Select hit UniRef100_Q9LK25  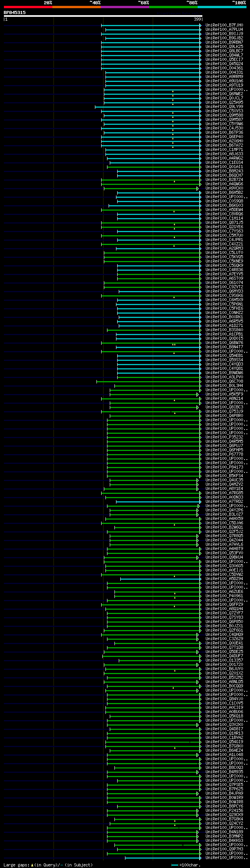224,46
